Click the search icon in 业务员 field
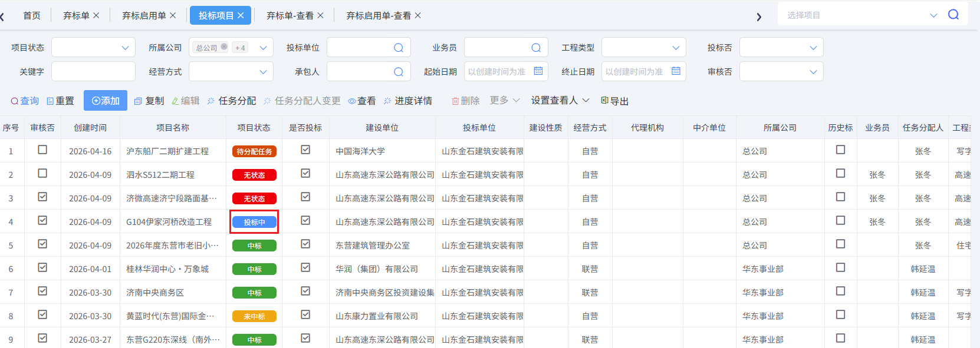 [536, 48]
